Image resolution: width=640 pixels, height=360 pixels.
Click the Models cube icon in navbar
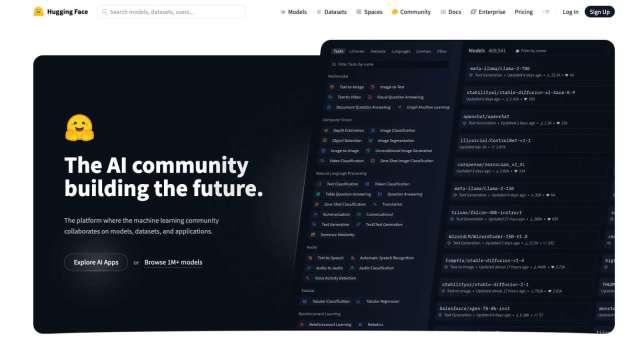(282, 12)
